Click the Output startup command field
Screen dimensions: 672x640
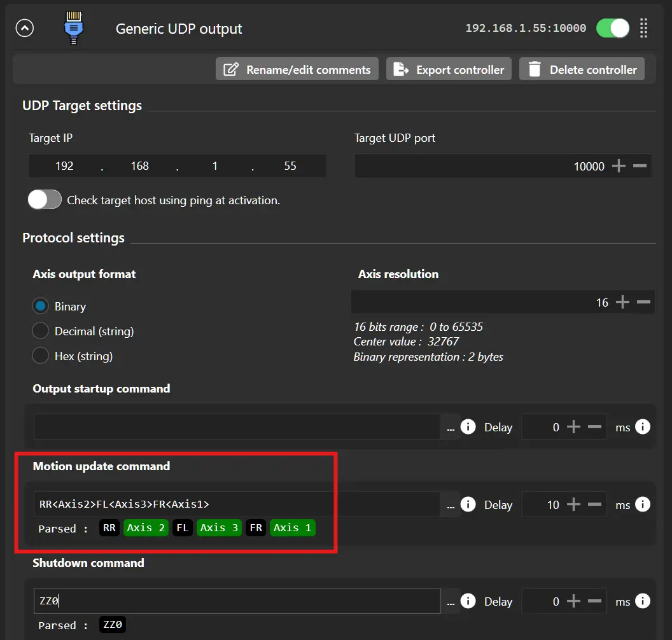[237, 427]
